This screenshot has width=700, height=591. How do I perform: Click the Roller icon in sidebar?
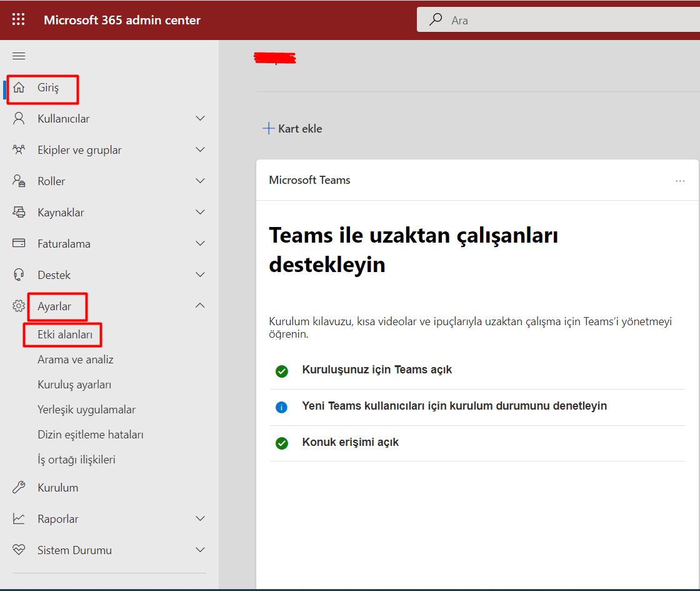pos(19,181)
